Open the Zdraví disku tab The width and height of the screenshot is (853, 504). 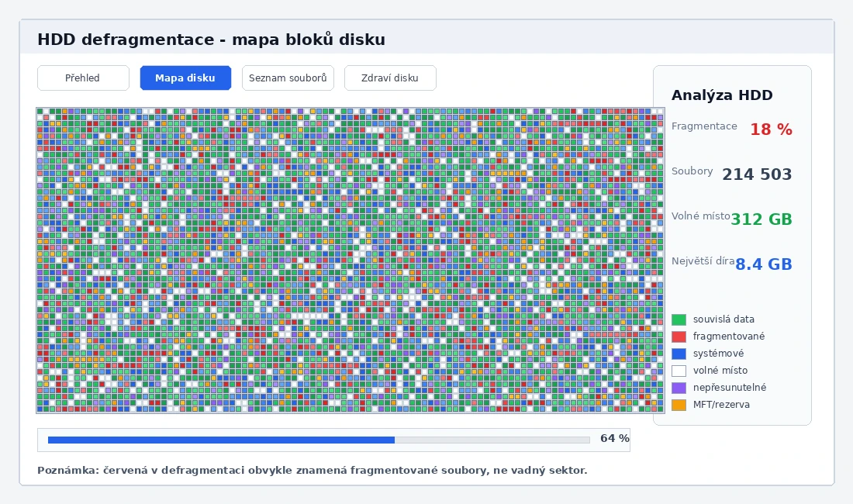(x=390, y=78)
